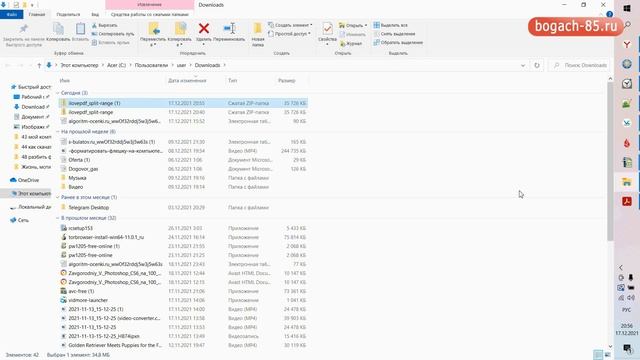The height and width of the screenshot is (360, 640).
Task: Sort by Размер column header
Action: point(287,81)
